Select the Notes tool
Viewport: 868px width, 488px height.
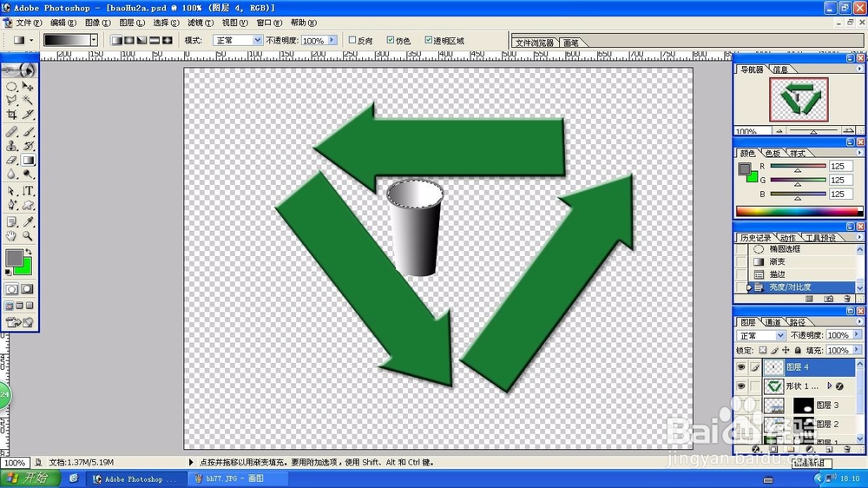point(11,222)
